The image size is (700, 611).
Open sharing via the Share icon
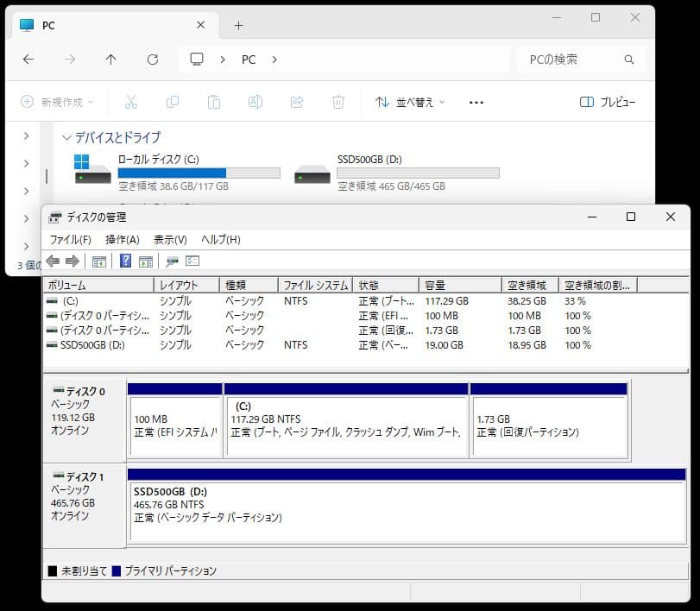point(297,102)
